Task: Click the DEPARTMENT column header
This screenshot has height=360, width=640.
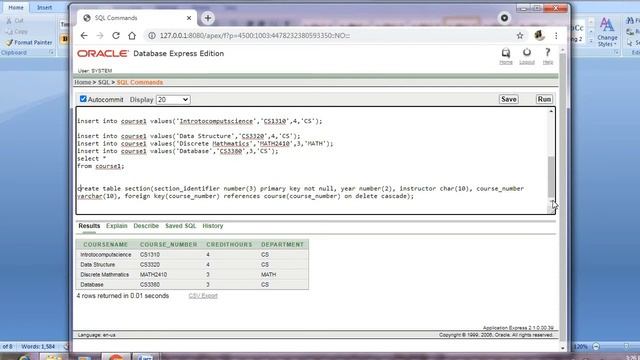Action: (x=282, y=244)
